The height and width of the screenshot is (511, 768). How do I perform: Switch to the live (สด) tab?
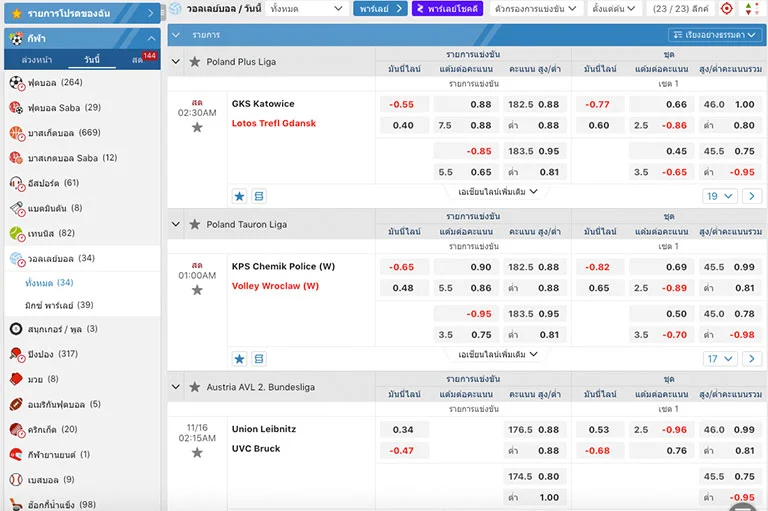[137, 60]
